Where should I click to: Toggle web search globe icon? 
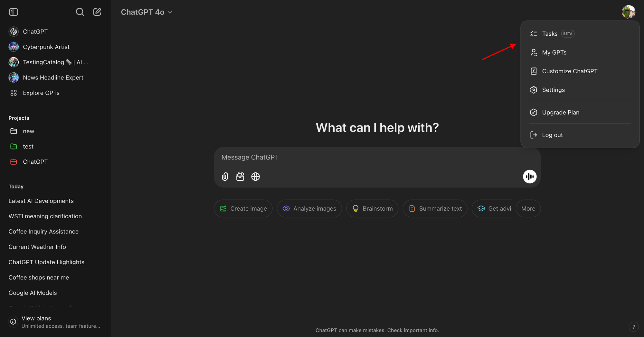256,177
